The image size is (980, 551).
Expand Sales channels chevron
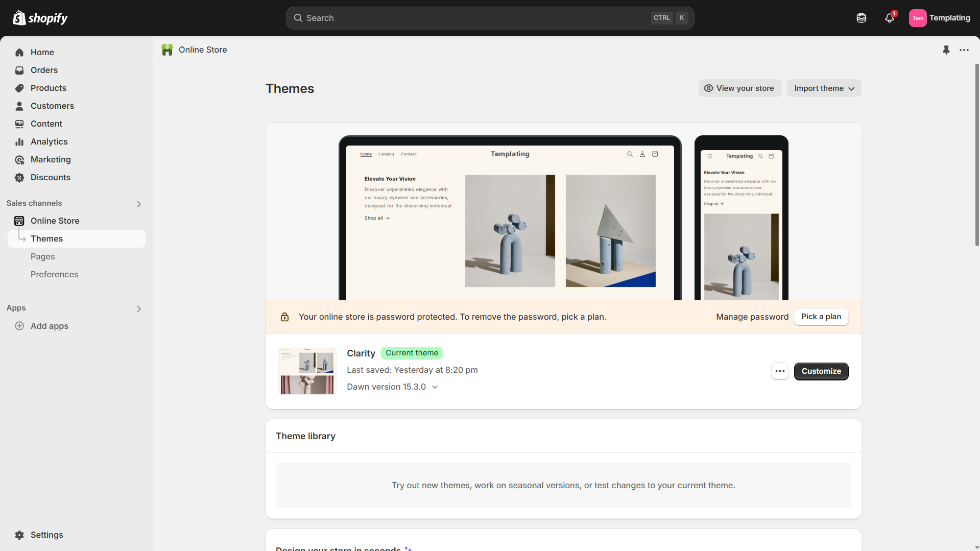click(139, 204)
